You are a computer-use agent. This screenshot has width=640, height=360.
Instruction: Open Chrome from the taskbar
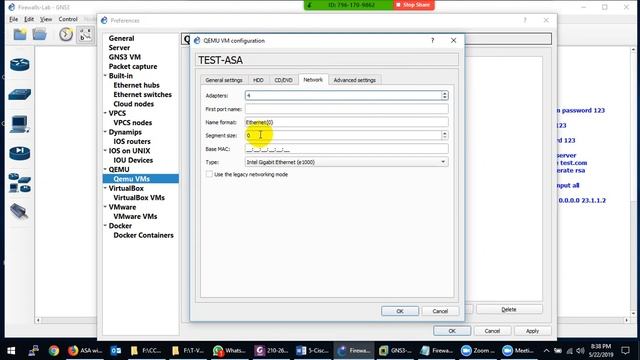pyautogui.click(x=53, y=351)
